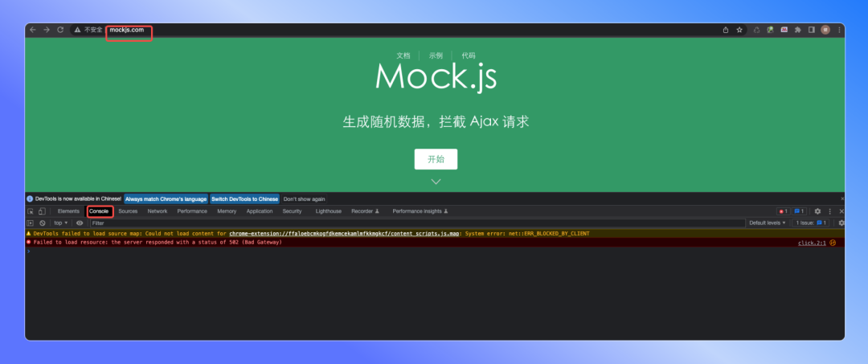The width and height of the screenshot is (868, 364).
Task: Switch to the Application tab
Action: [260, 211]
